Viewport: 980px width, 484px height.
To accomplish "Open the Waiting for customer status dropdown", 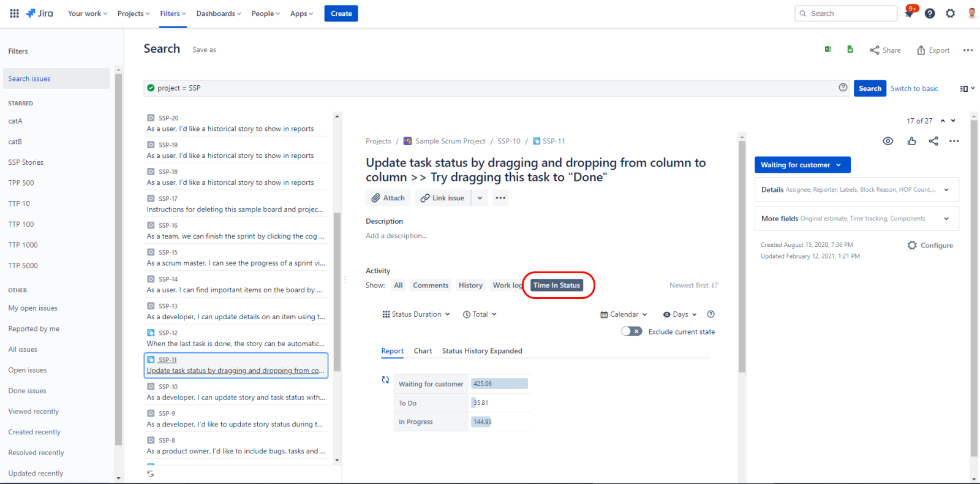I will pos(802,165).
